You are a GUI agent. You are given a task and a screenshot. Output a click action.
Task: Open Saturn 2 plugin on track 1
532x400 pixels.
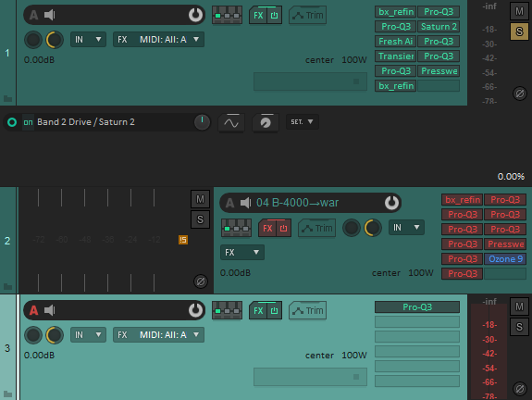[x=439, y=27]
